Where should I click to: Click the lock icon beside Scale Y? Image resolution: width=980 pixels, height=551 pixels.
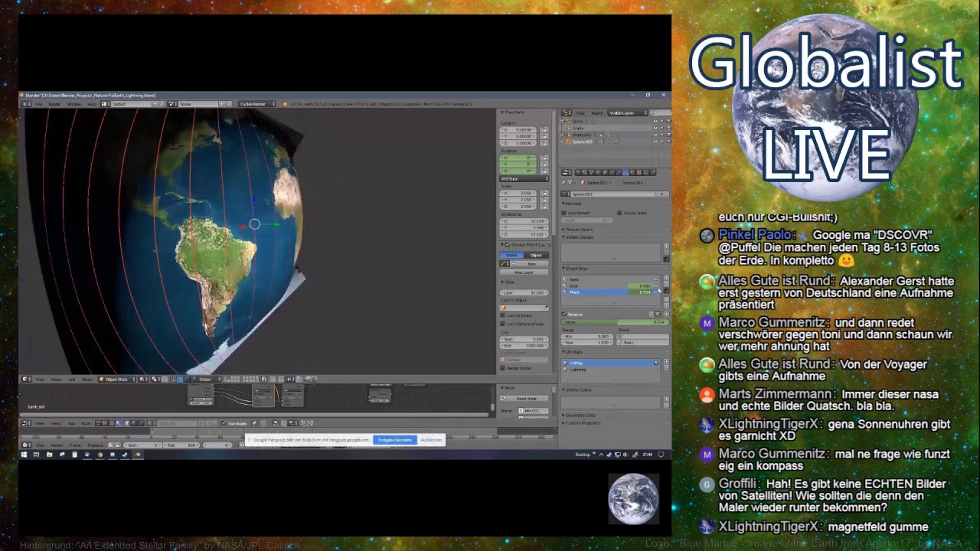[x=544, y=200]
